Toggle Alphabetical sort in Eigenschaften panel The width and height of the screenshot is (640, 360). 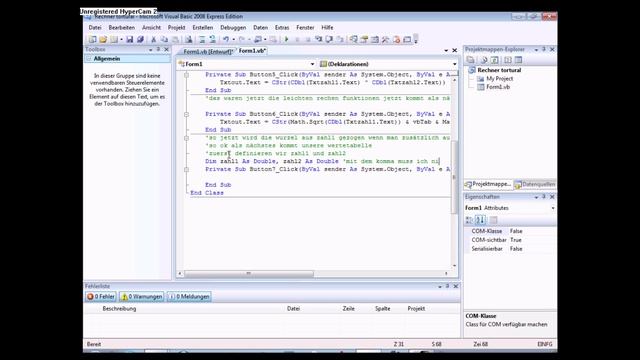pyautogui.click(x=480, y=220)
